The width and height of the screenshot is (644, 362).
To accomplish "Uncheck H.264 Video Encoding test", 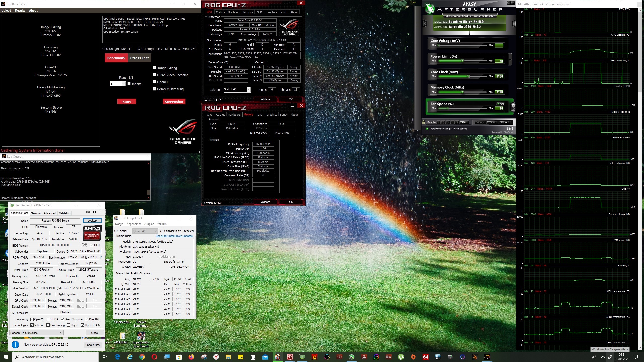I will (154, 75).
